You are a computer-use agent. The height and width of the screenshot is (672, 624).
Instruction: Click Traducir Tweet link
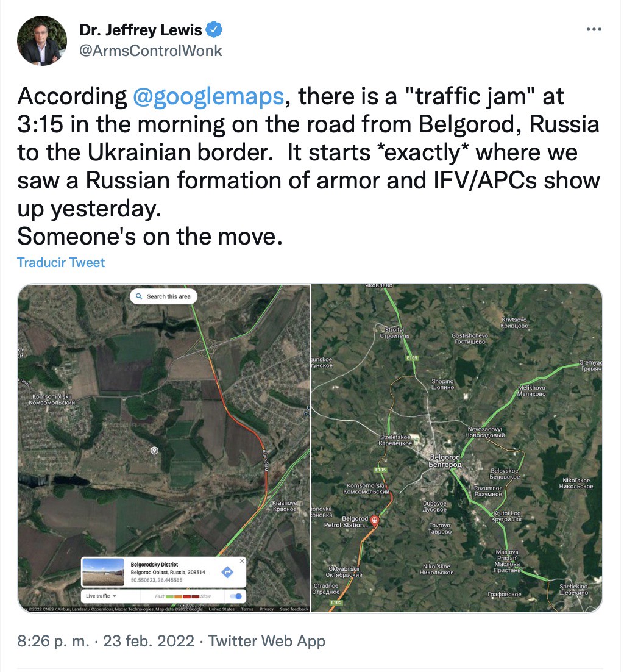click(x=61, y=262)
